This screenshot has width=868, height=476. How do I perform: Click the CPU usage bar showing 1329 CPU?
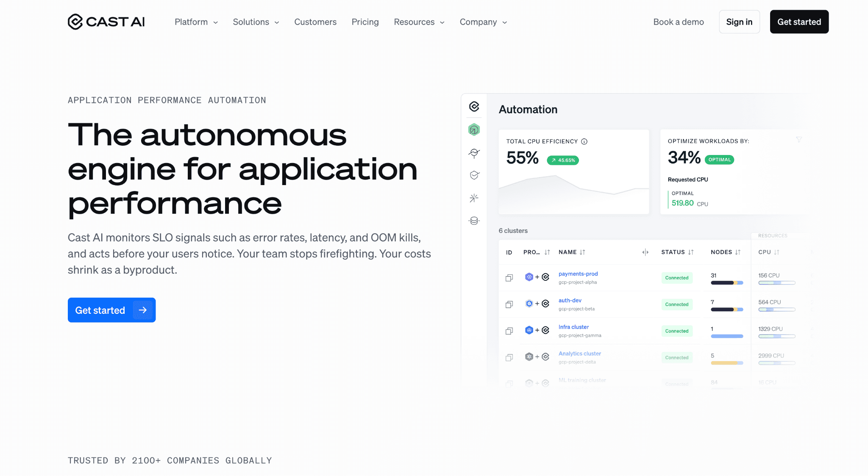click(x=777, y=336)
